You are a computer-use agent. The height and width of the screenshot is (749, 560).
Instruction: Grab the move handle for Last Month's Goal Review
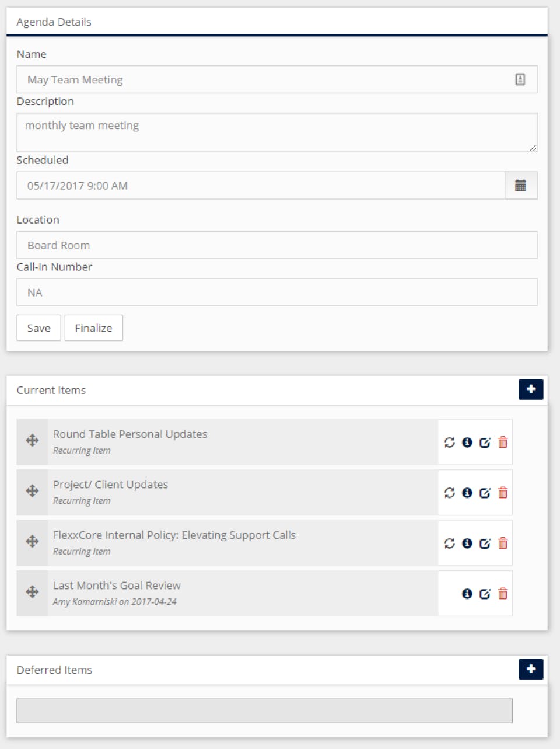(32, 592)
